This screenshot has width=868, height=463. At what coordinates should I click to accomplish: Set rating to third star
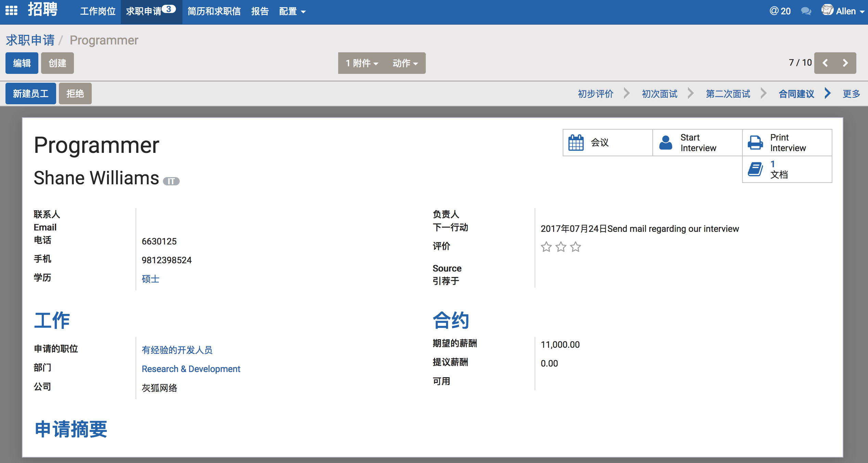576,247
